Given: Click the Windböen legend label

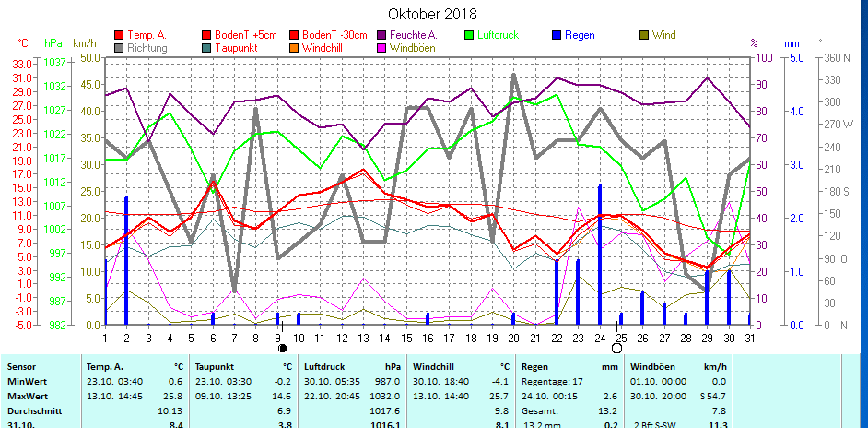Looking at the screenshot, I should click(x=413, y=48).
